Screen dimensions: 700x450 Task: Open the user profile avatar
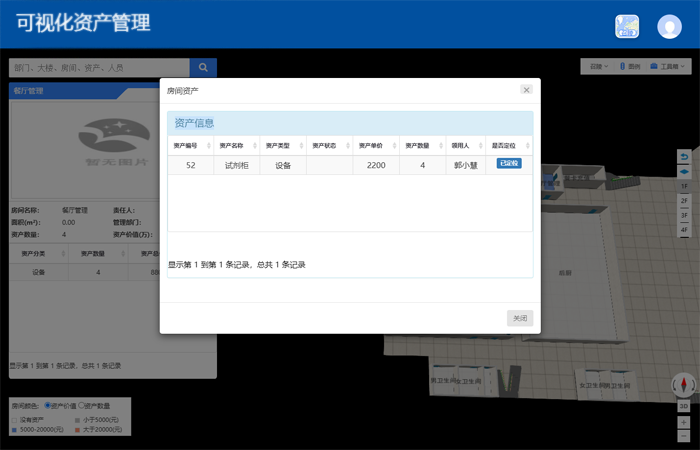(x=669, y=27)
